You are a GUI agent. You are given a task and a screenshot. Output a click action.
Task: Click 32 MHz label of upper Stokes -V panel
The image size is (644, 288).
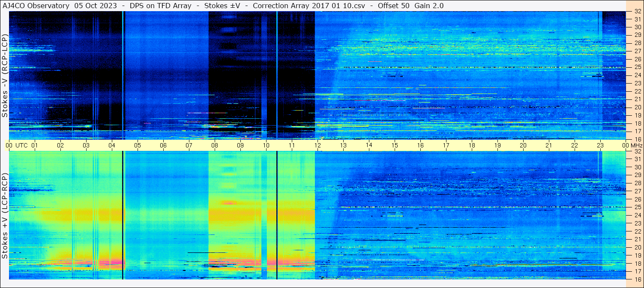pos(637,12)
